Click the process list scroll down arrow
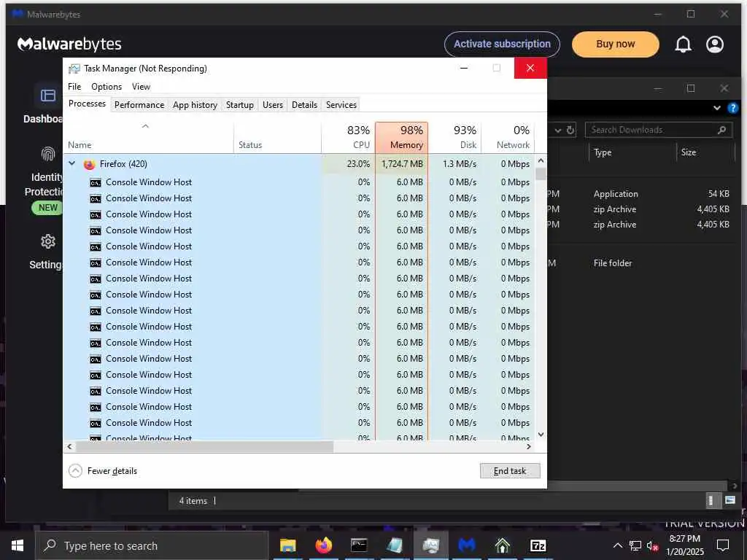This screenshot has height=560, width=747. [541, 435]
